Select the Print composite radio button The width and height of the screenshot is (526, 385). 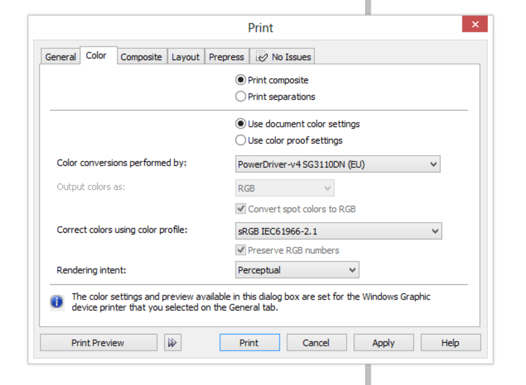click(241, 80)
